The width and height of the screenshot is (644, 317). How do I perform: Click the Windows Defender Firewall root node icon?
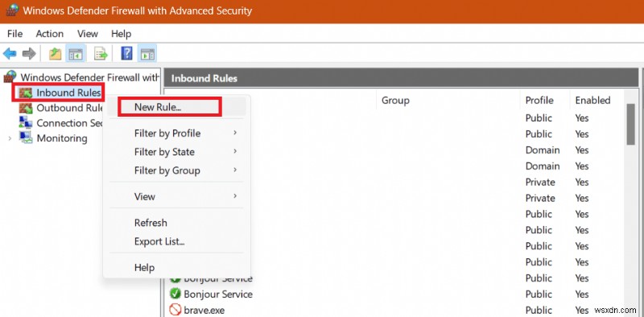pyautogui.click(x=10, y=76)
